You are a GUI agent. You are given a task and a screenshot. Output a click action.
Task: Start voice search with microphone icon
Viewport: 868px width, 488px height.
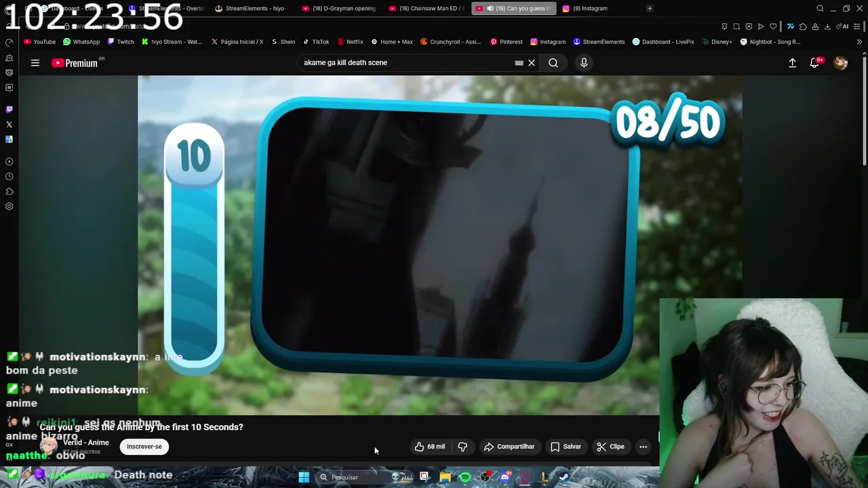click(584, 63)
